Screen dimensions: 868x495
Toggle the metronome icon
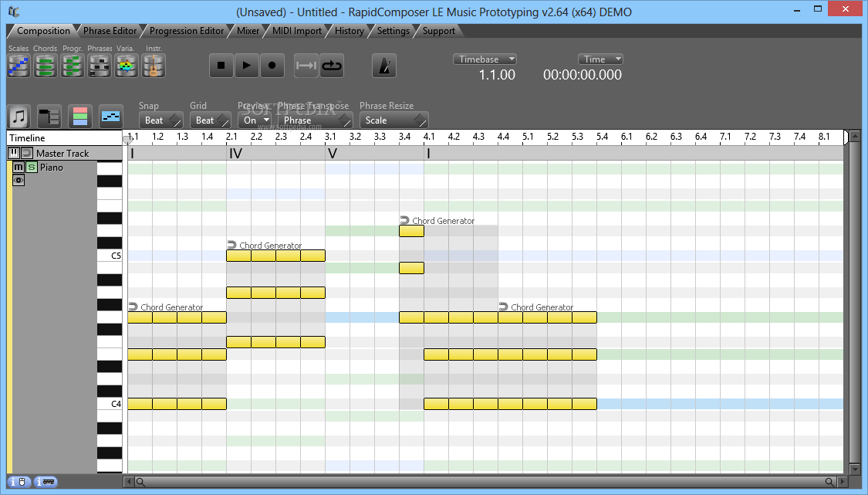click(x=384, y=66)
